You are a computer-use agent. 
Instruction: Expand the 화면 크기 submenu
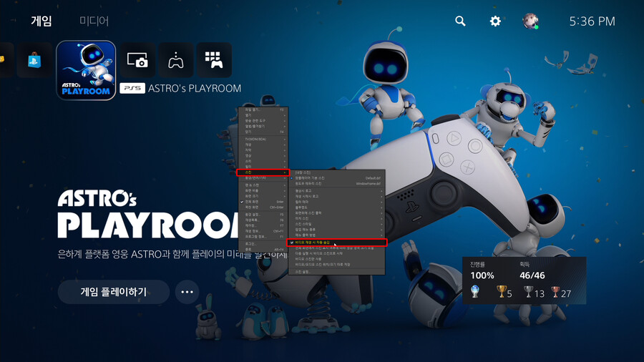[263, 196]
